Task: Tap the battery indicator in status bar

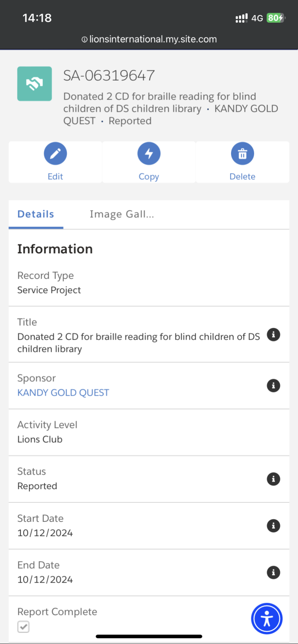Action: coord(276,18)
